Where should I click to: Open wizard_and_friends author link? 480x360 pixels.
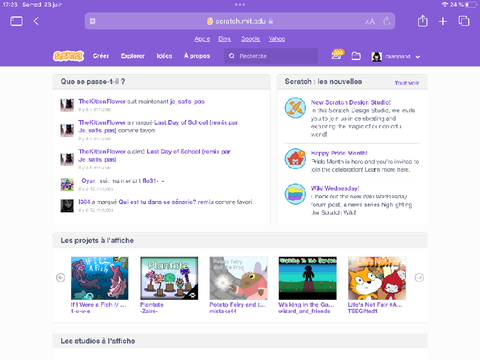304,311
